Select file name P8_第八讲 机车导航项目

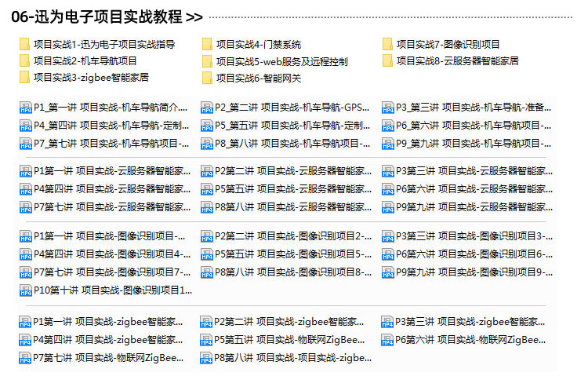292,144
